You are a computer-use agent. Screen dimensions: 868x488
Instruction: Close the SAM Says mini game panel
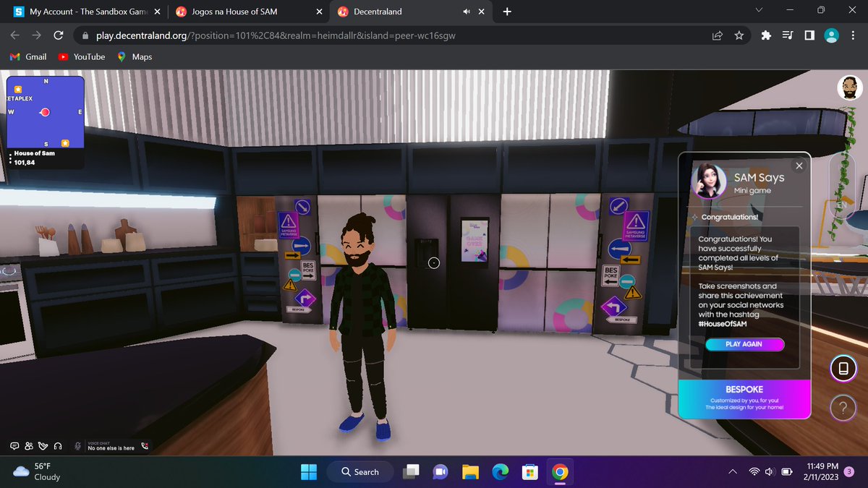point(799,166)
